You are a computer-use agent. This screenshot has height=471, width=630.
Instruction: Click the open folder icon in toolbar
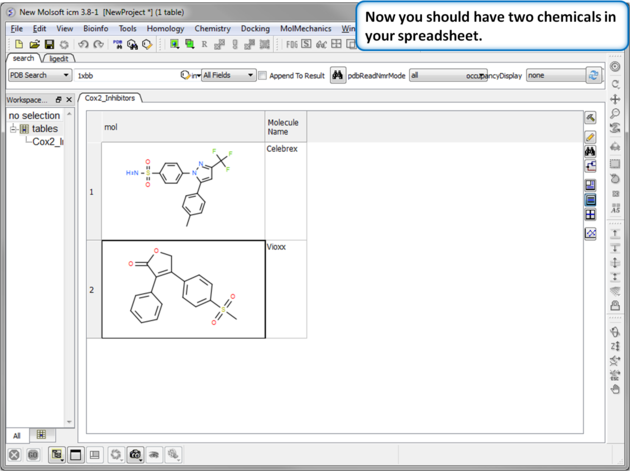pos(34,44)
